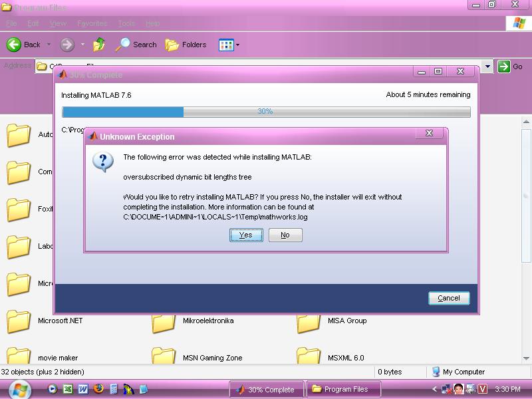
Task: Expand the Address bar dropdown
Action: 487,66
